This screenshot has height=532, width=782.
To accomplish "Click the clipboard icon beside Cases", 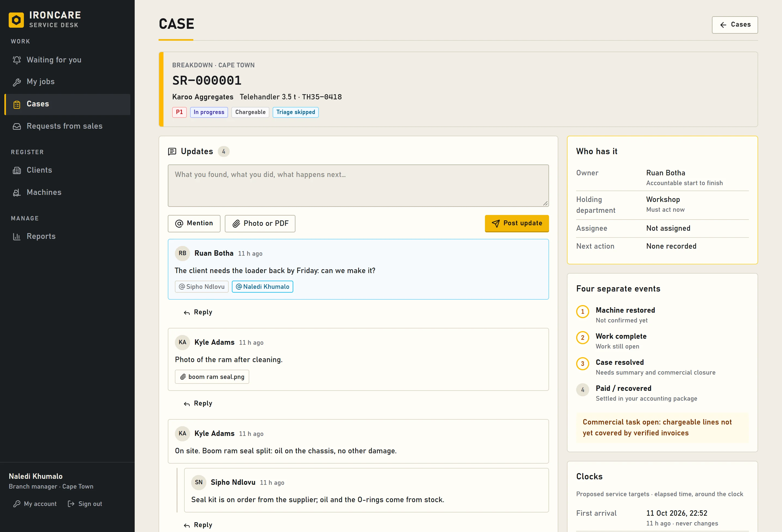I will [x=17, y=104].
